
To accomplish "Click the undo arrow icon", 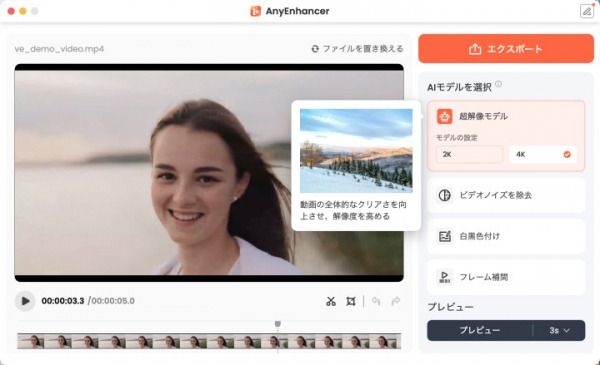I will (376, 301).
